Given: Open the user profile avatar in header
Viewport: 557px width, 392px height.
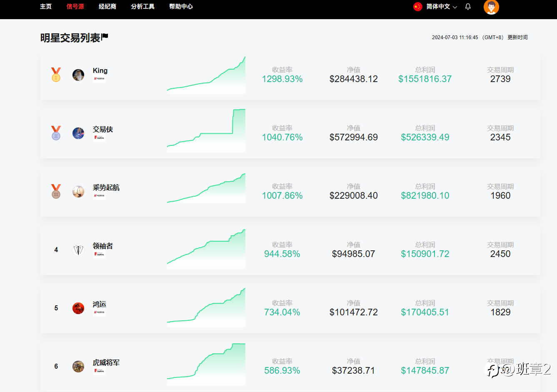Looking at the screenshot, I should (491, 7).
